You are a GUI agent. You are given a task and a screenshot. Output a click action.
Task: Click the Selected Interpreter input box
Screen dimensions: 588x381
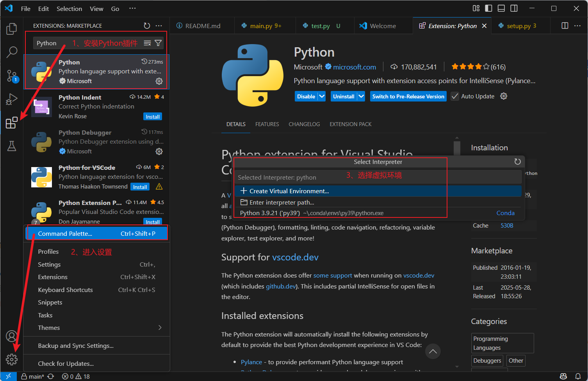378,177
